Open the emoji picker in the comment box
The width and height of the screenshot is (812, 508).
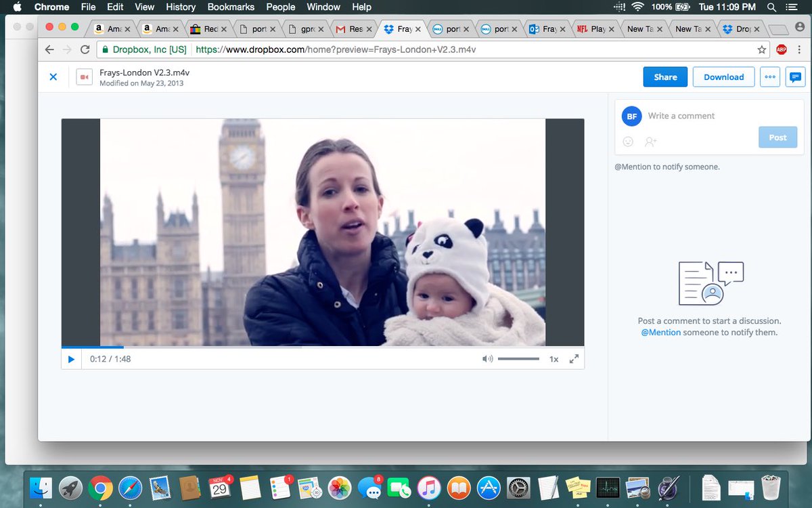pyautogui.click(x=627, y=142)
